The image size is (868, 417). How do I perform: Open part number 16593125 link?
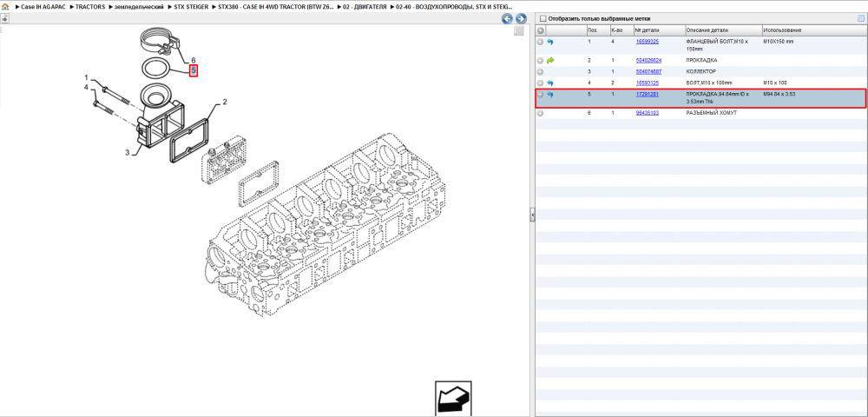648,83
